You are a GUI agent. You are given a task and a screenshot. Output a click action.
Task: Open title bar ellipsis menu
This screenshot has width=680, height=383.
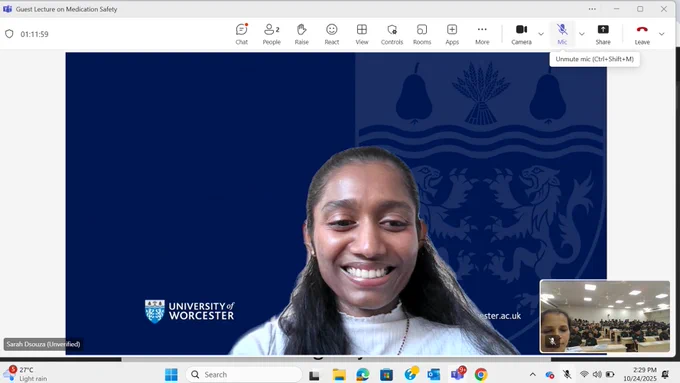click(592, 9)
